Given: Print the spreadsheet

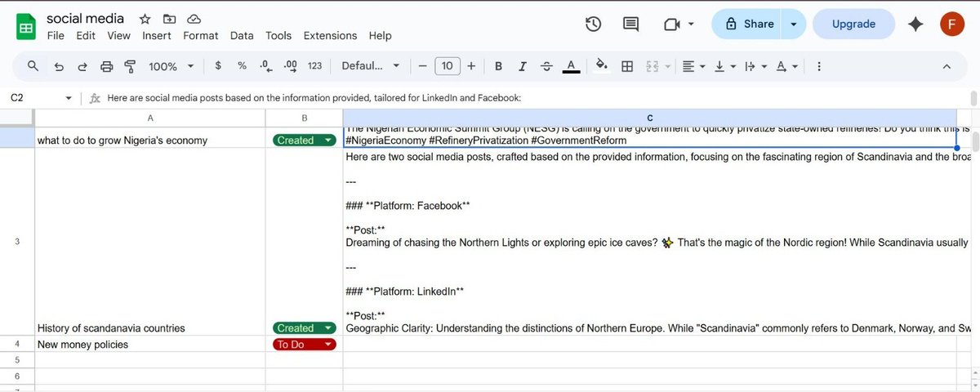Looking at the screenshot, I should point(106,66).
